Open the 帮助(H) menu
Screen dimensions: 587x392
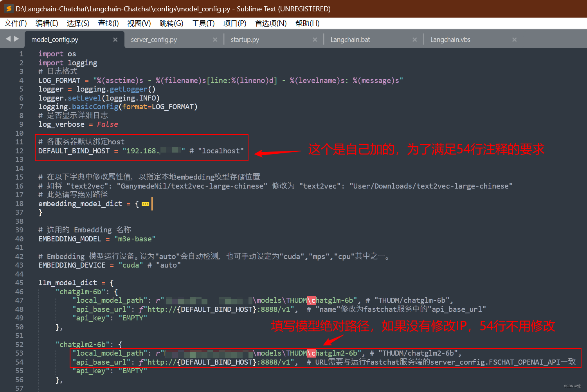[307, 23]
